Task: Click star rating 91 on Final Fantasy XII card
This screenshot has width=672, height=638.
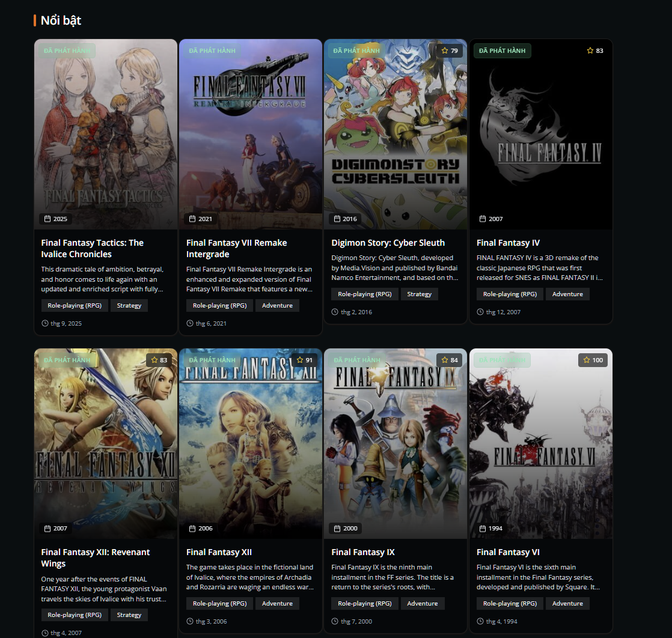Action: coord(304,360)
